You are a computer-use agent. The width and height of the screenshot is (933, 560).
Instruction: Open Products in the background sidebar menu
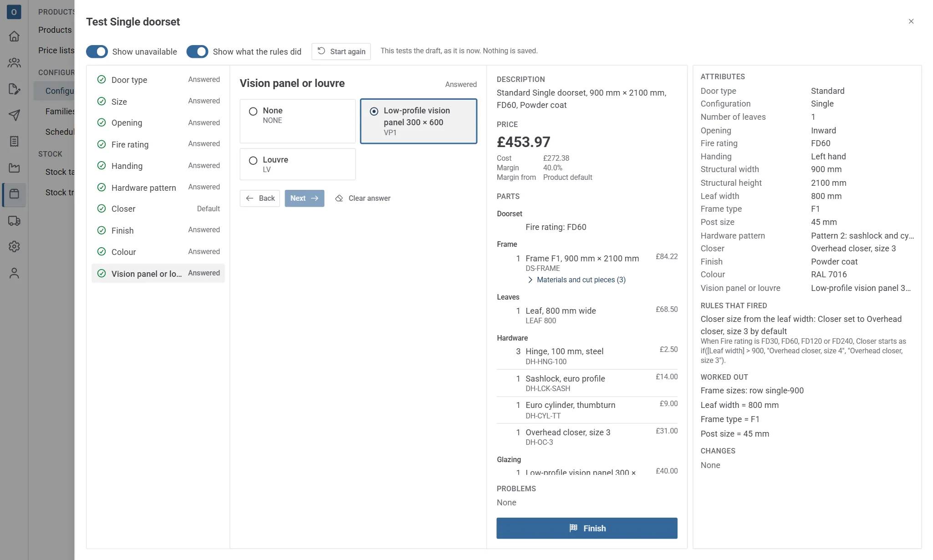tap(55, 30)
